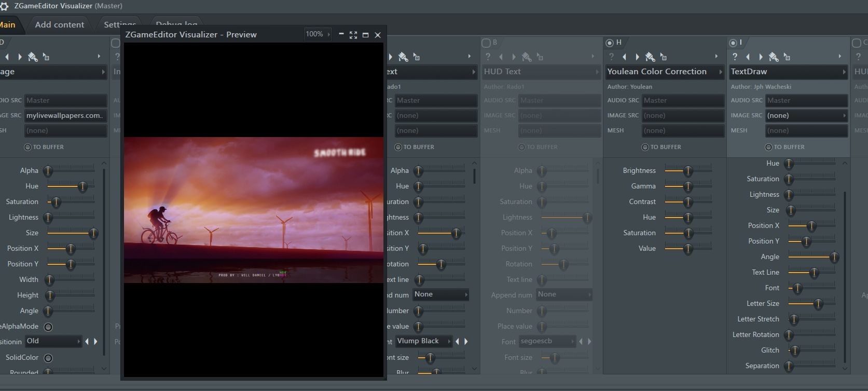Click MESH field in Youlean Color Correction
This screenshot has height=391, width=868.
pos(683,130)
